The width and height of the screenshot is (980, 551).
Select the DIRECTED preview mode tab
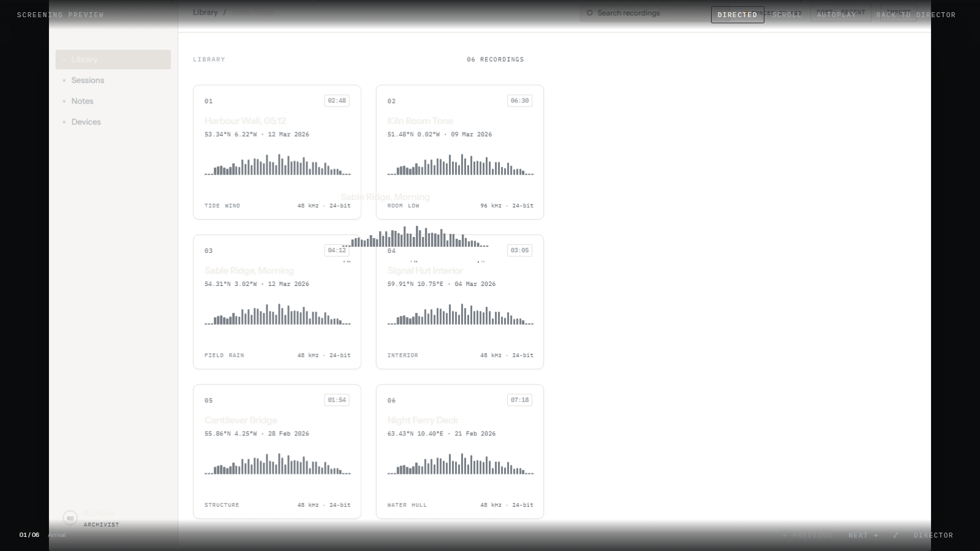(737, 15)
